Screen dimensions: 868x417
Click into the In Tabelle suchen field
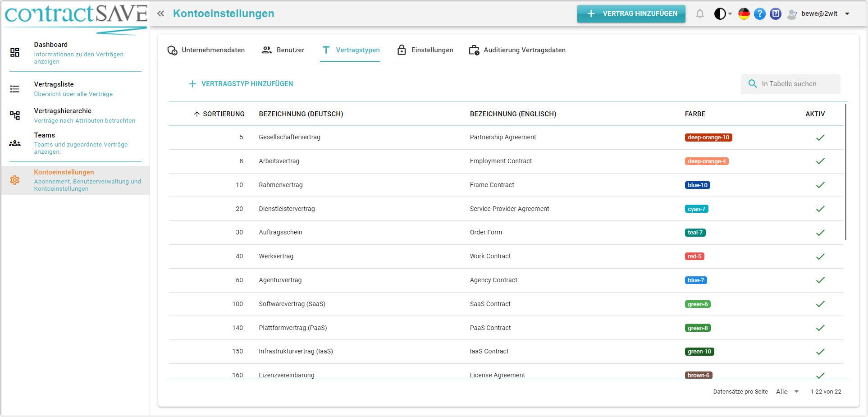(791, 84)
